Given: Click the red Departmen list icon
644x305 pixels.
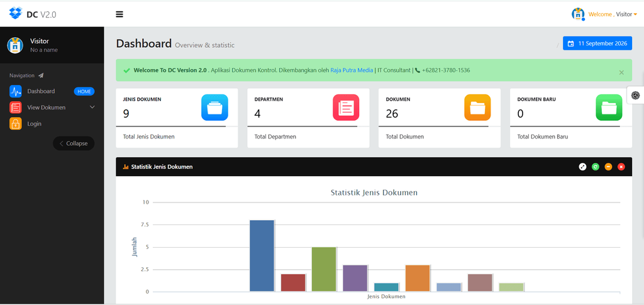Looking at the screenshot, I should [x=346, y=108].
